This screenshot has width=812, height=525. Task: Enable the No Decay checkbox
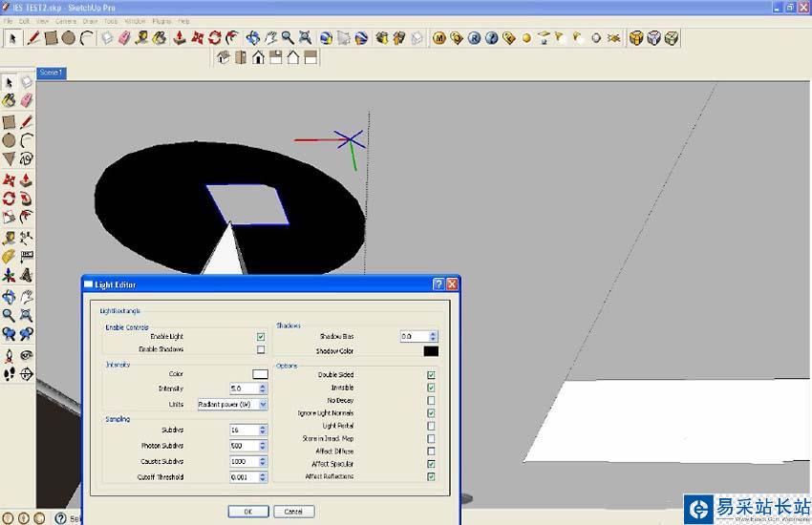(x=431, y=400)
